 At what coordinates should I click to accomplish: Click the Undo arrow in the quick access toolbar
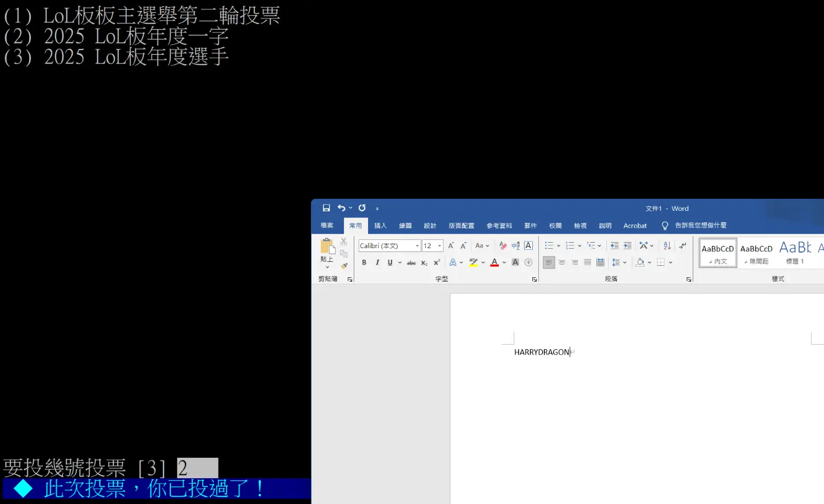[342, 208]
